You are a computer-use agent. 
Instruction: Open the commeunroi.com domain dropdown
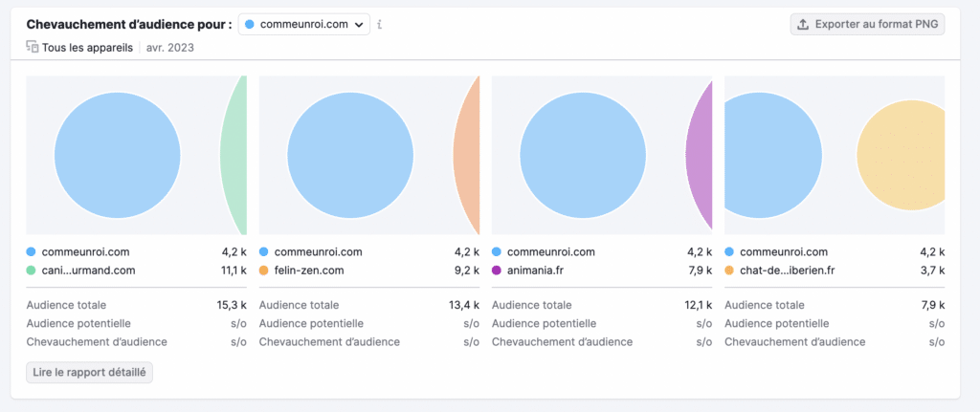pyautogui.click(x=303, y=24)
